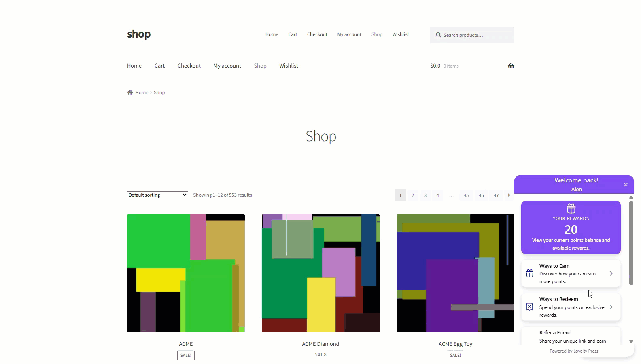The image size is (641, 364).
Task: Open the ACME Diamond product thumbnail
Action: (320, 273)
